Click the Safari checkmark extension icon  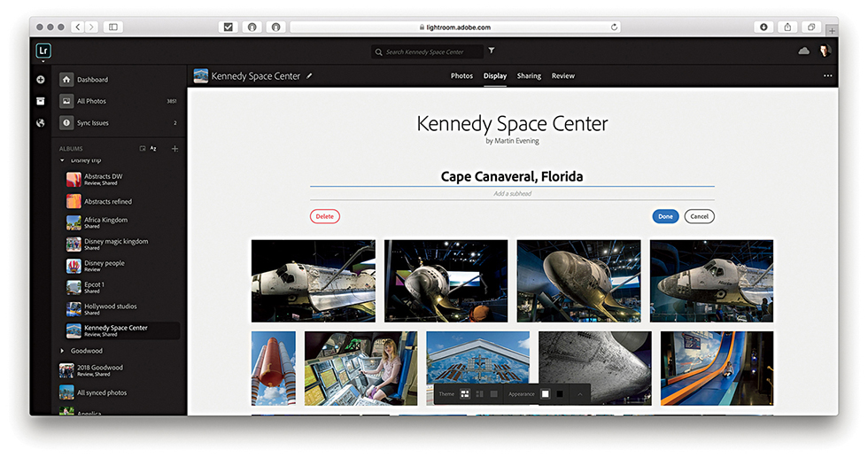coord(229,27)
